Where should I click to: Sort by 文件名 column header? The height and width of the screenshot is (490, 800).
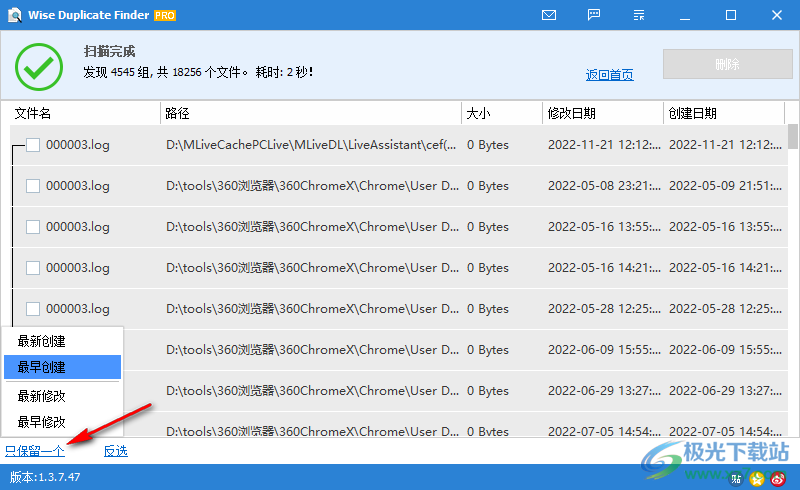[x=85, y=113]
